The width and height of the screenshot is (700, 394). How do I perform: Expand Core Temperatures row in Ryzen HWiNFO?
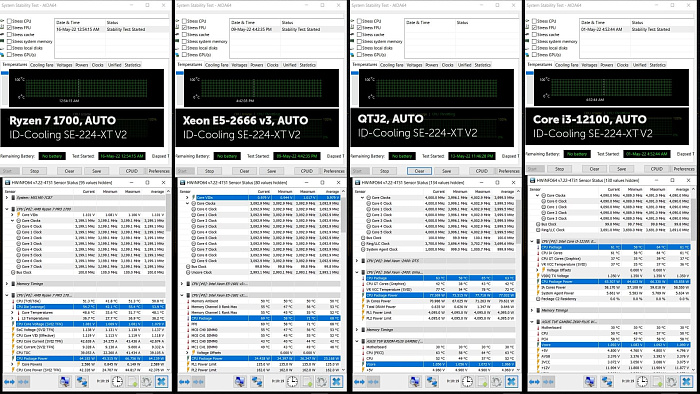(x=12, y=312)
